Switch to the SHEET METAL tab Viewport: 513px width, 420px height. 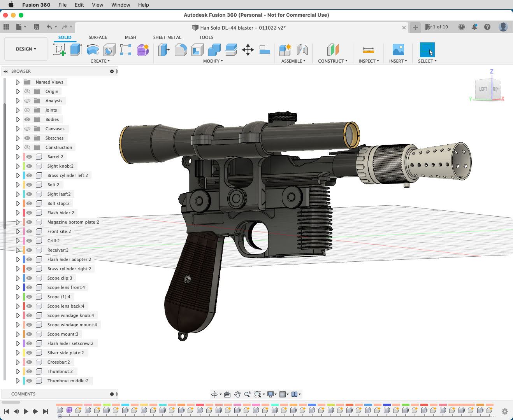(167, 37)
